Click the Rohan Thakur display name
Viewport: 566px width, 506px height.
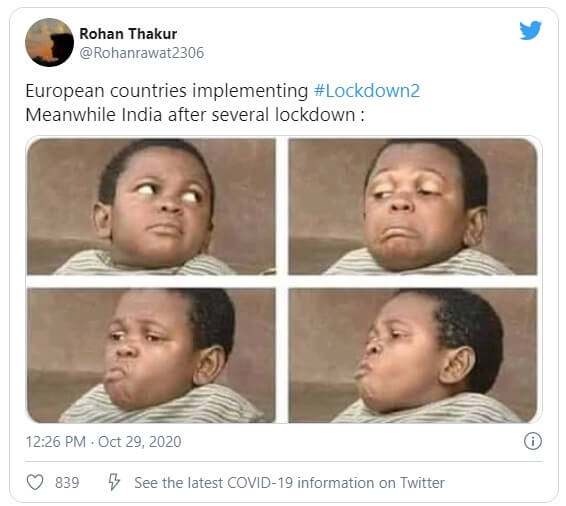point(128,34)
